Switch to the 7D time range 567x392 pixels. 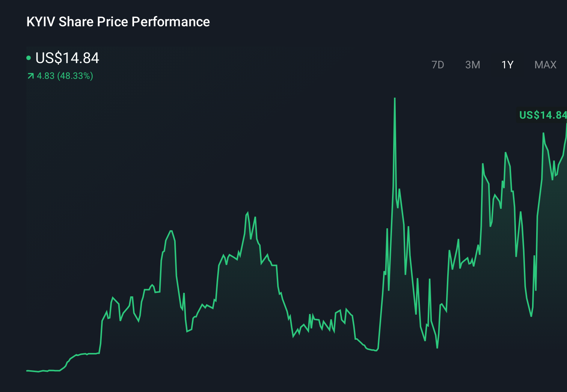[x=438, y=65]
